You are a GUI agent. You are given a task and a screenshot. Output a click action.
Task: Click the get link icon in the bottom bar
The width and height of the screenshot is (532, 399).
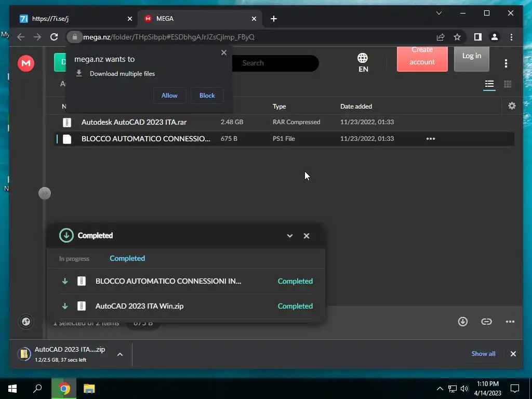(486, 322)
